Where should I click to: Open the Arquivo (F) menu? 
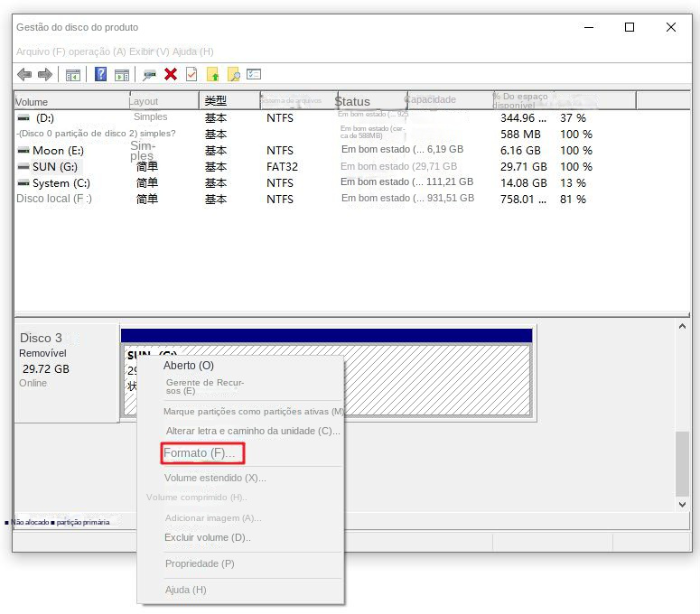coord(41,51)
